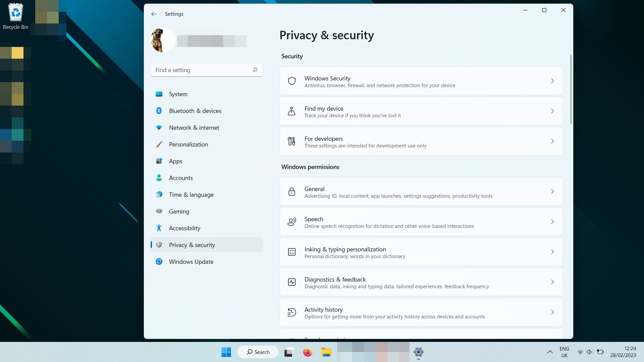Click the Inking & typing dictionary icon
Image resolution: width=644 pixels, height=362 pixels.
click(x=292, y=252)
